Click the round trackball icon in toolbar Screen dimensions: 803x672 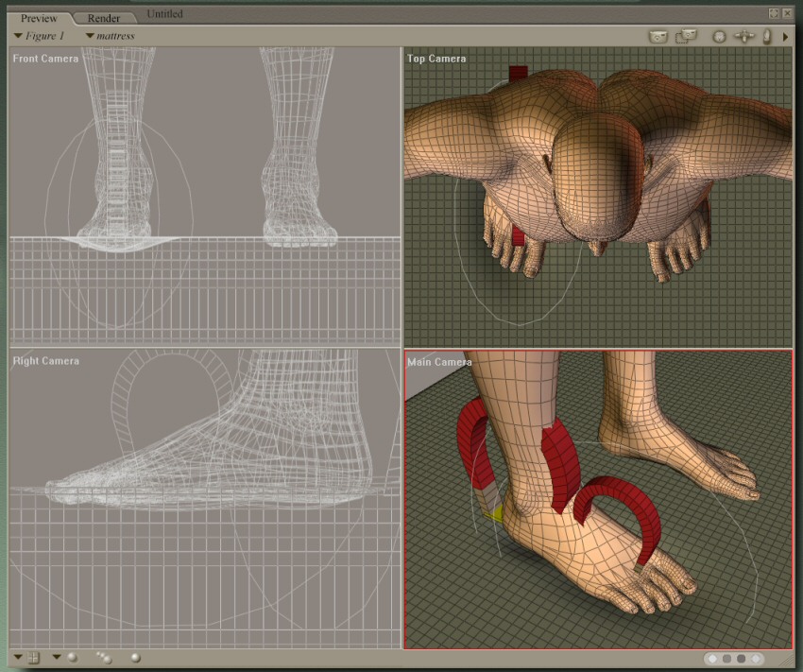point(719,36)
